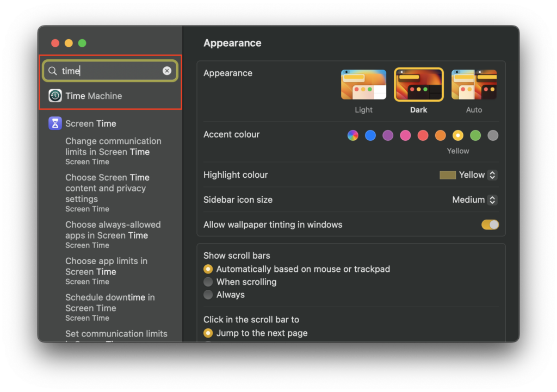This screenshot has width=557, height=392.
Task: Select the 'When scrolling' scroll bar option
Action: click(x=208, y=282)
